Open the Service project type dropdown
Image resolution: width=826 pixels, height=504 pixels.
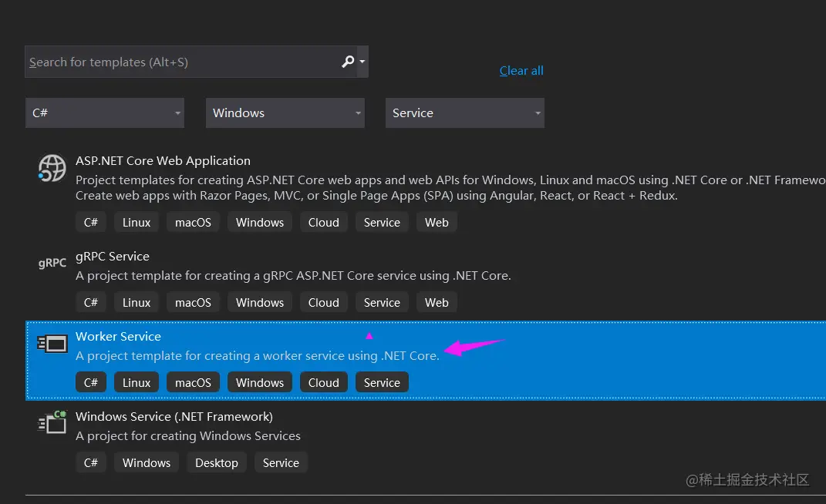[464, 113]
